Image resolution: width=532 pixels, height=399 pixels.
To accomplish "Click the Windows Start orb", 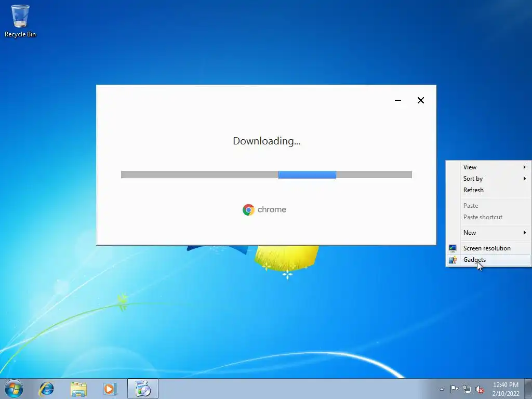I will tap(14, 389).
